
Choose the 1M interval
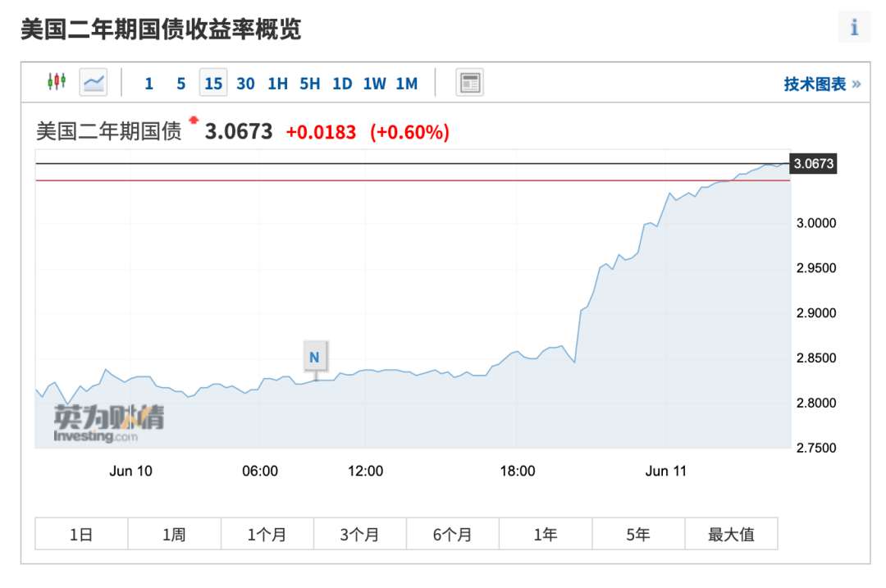pos(407,83)
